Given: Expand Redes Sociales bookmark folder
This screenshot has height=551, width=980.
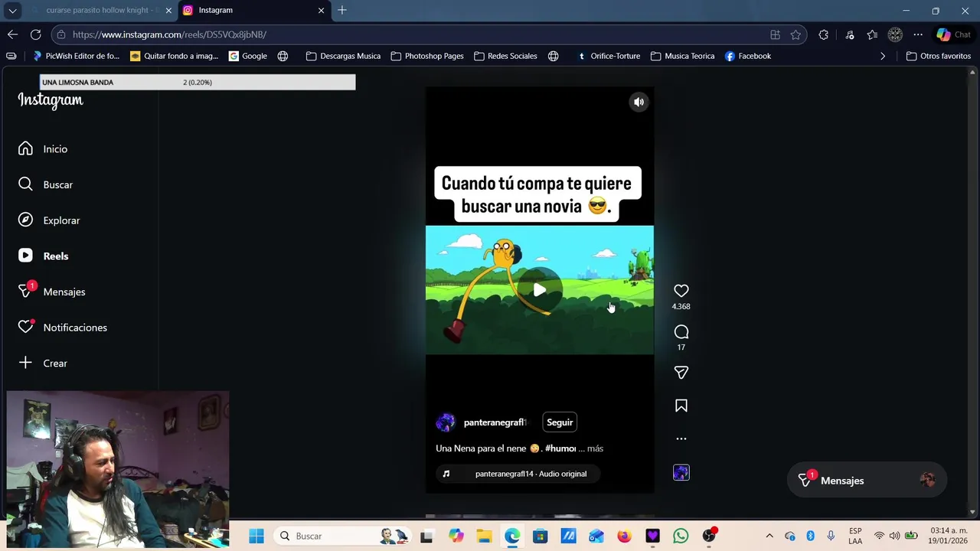Looking at the screenshot, I should coord(505,56).
